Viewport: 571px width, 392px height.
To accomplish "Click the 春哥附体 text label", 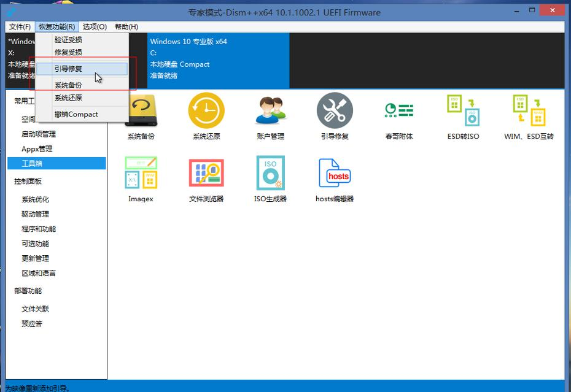I will tap(399, 136).
